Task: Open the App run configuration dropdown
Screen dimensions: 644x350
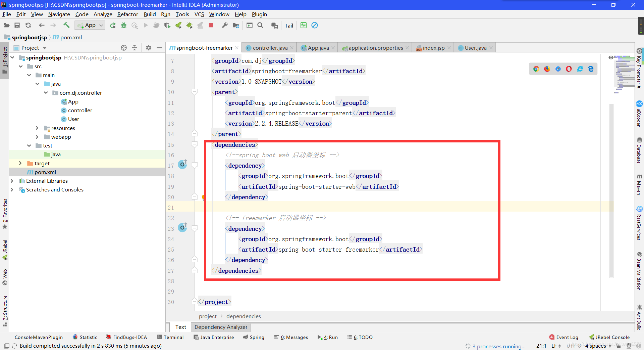Action: pos(90,25)
